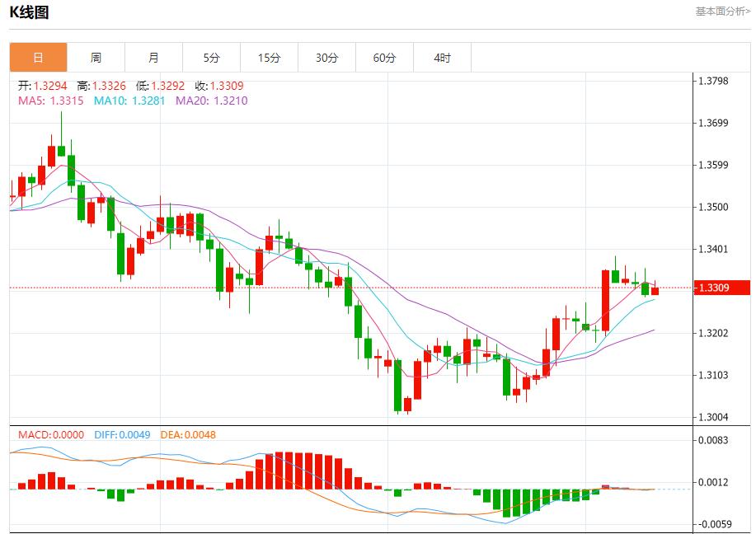This screenshot has width=756, height=534.
Task: Click the 开 opening price value
Action: coord(45,86)
